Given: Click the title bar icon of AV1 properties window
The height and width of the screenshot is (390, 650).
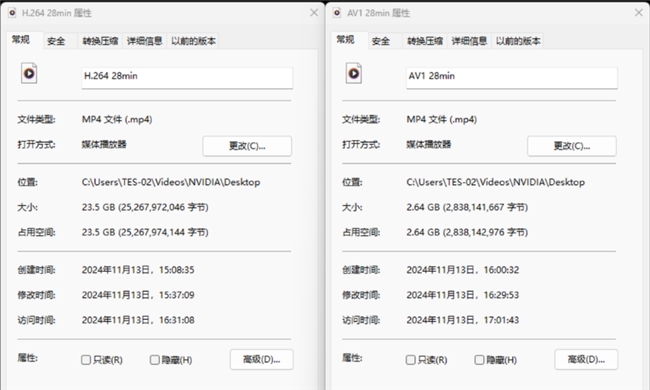Looking at the screenshot, I should pyautogui.click(x=337, y=13).
